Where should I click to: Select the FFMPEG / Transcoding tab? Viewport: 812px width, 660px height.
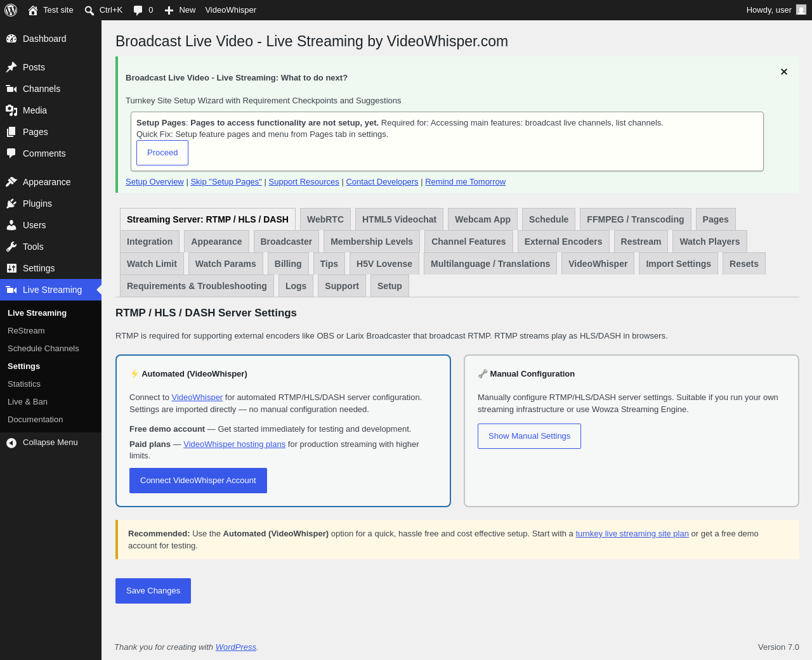[x=636, y=219]
